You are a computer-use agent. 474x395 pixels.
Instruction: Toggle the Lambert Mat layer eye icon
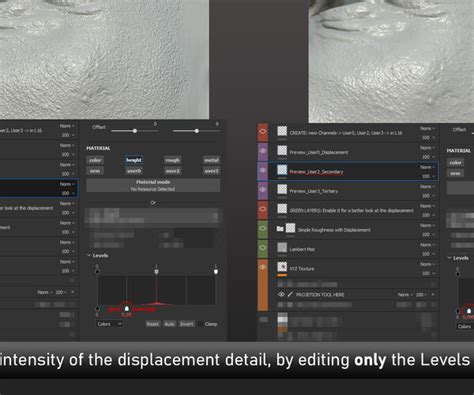(x=263, y=248)
